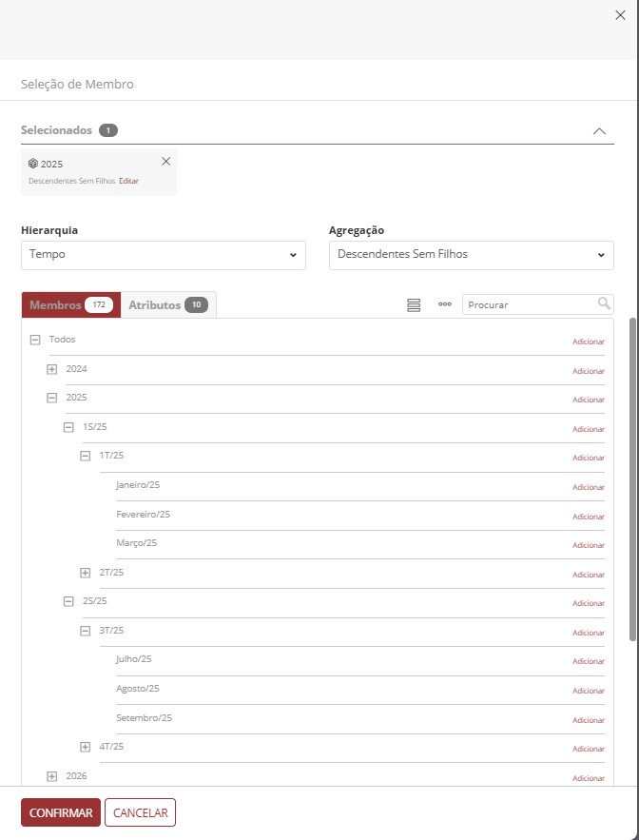
Task: Collapse the 1T/25 quarter node
Action: (86, 456)
